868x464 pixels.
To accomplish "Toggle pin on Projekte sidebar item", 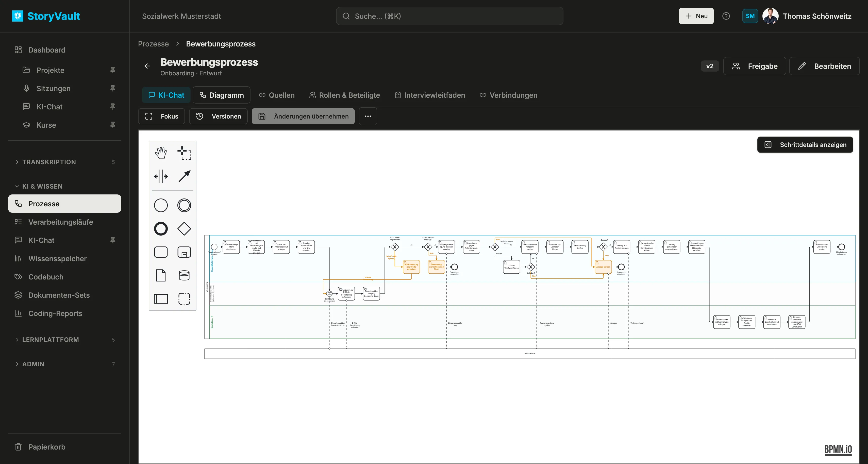I will [112, 70].
